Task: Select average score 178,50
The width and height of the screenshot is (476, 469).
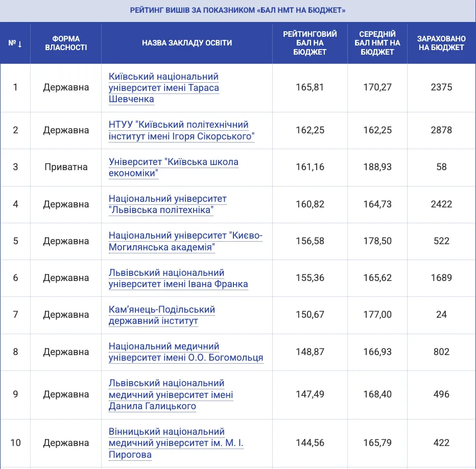Action: coord(377,241)
